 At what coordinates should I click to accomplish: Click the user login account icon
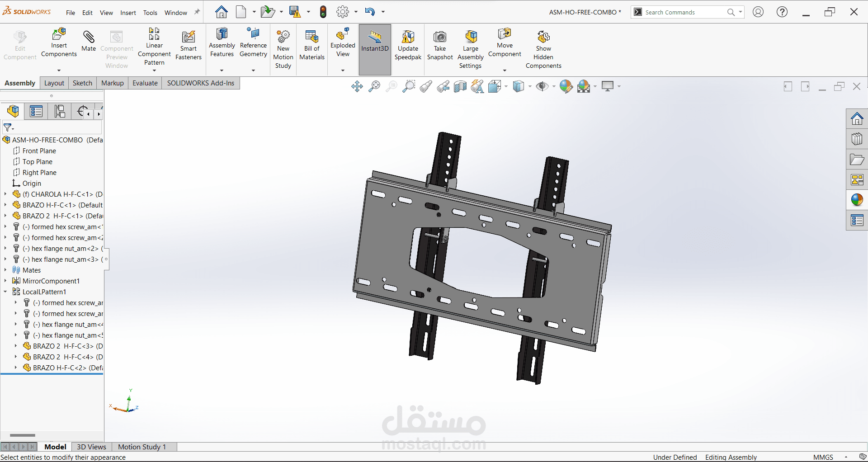pyautogui.click(x=758, y=12)
